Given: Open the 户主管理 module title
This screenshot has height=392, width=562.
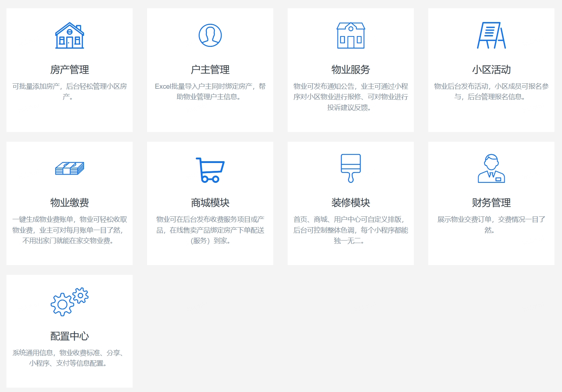Looking at the screenshot, I should pyautogui.click(x=210, y=70).
